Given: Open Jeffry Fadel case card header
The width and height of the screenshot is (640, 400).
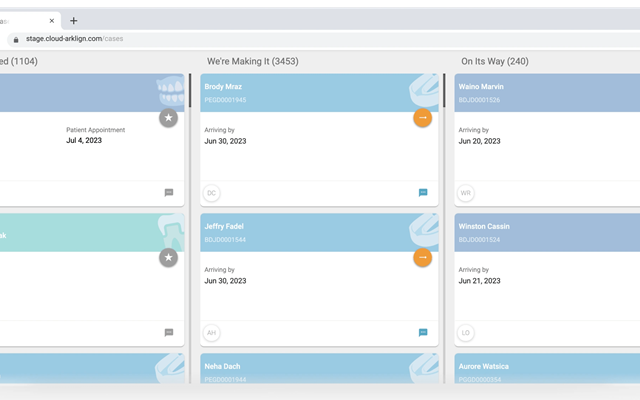Looking at the screenshot, I should 319,232.
